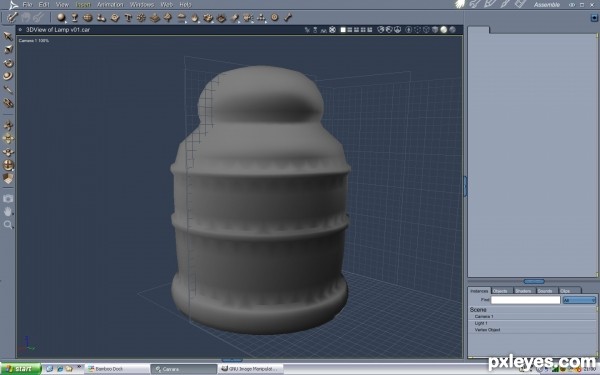Screen dimensions: 600x375
Task: Expand the side panel using the right edge handle
Action: [465, 186]
